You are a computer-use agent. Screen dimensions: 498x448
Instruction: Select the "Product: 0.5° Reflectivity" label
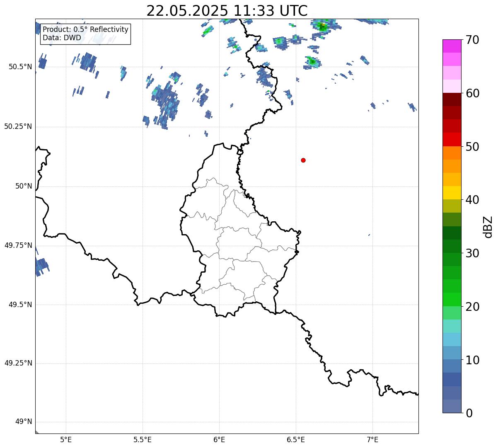pyautogui.click(x=85, y=30)
